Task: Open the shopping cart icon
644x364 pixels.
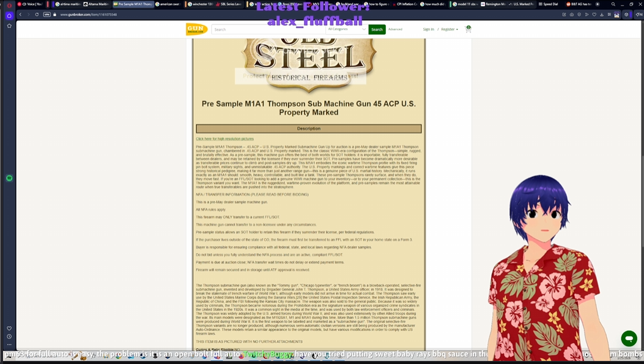Action: pos(468,29)
